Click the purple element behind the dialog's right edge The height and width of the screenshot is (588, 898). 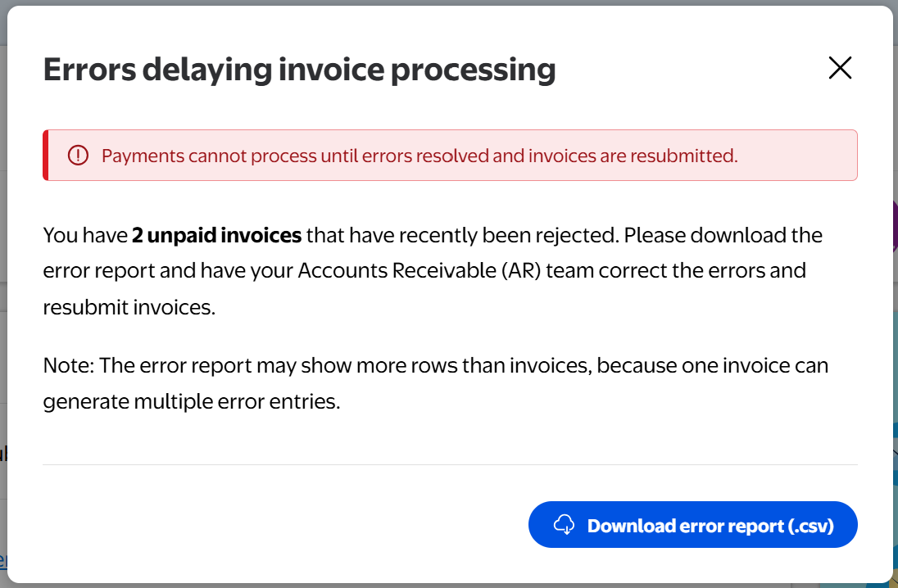pyautogui.click(x=895, y=225)
